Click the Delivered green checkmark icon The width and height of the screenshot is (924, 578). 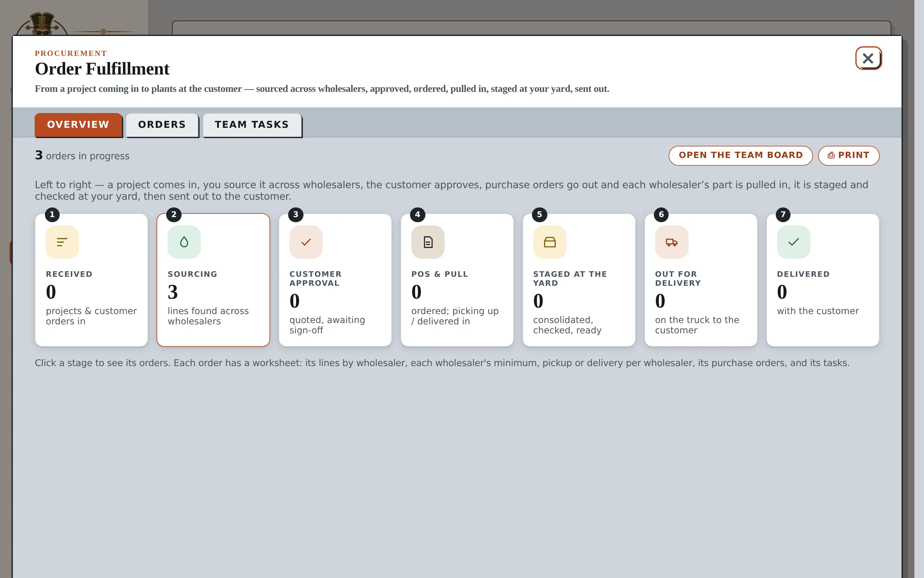(x=793, y=242)
